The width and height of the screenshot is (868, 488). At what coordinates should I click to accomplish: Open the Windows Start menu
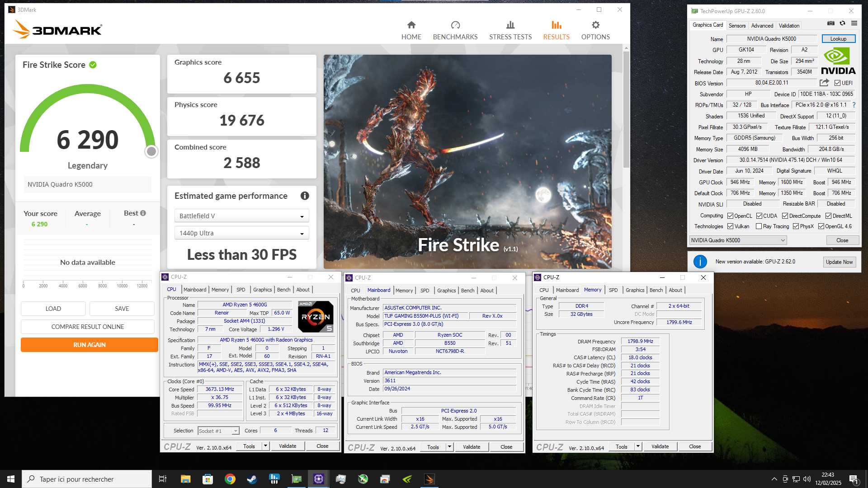[11, 479]
